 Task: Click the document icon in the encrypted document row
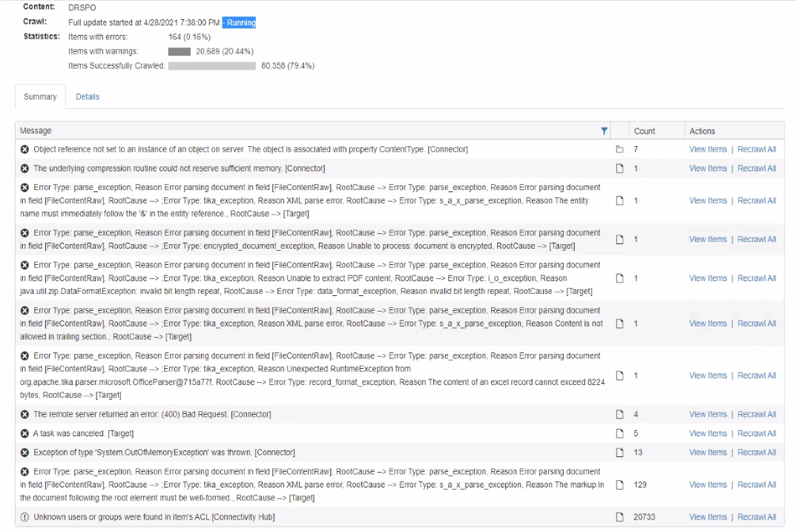[619, 240]
